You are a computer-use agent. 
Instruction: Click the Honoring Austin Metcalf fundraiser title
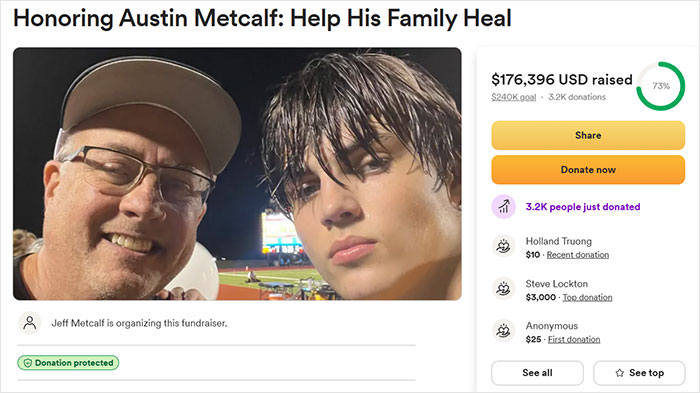pyautogui.click(x=262, y=19)
